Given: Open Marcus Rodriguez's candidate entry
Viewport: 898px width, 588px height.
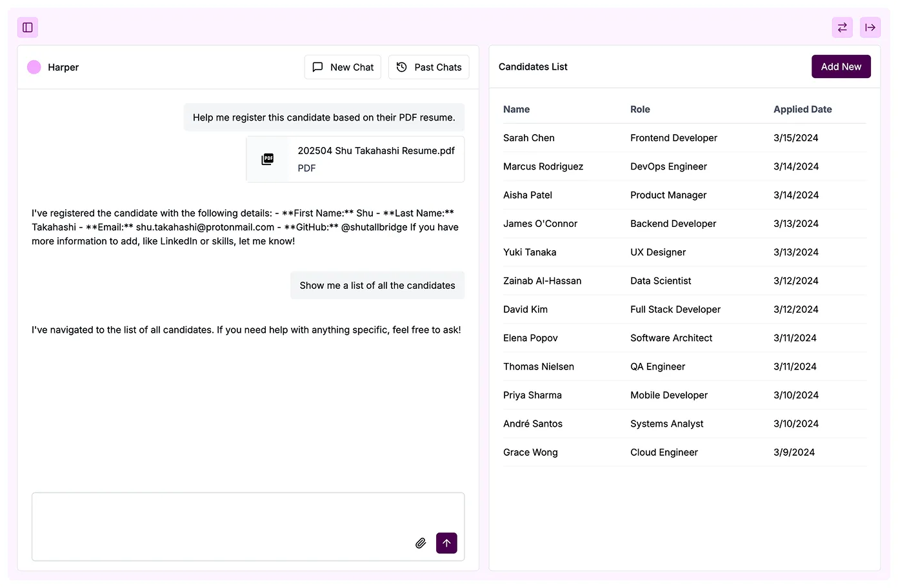Looking at the screenshot, I should coord(543,166).
